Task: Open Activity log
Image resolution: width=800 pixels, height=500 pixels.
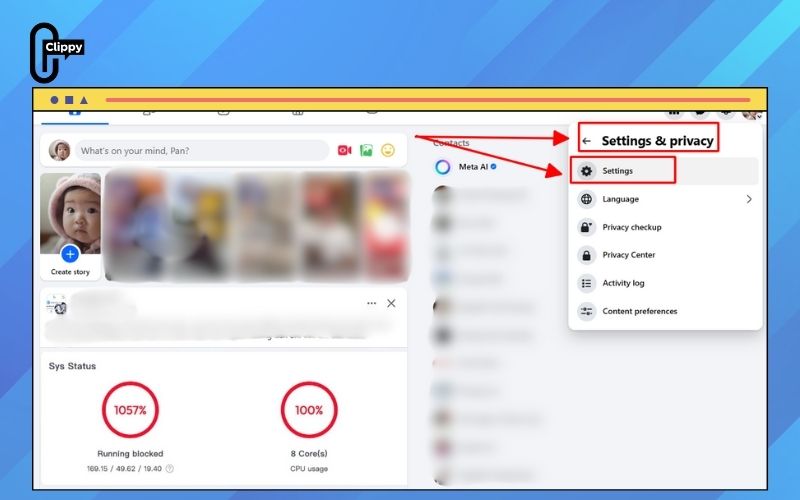Action: tap(664, 283)
